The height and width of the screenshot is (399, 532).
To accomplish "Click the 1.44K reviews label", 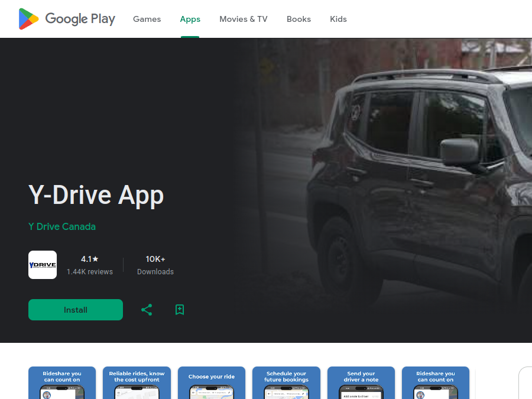I will tap(90, 272).
